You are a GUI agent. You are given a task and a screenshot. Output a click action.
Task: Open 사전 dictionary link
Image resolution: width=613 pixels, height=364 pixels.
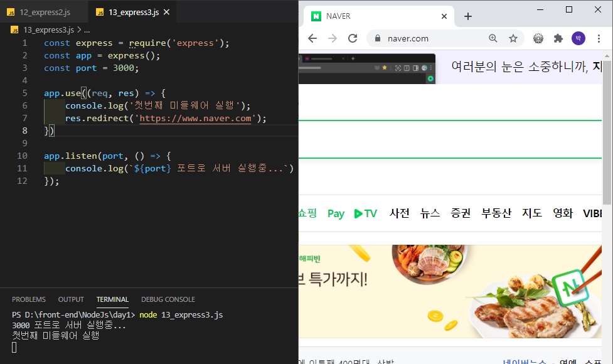pos(399,213)
